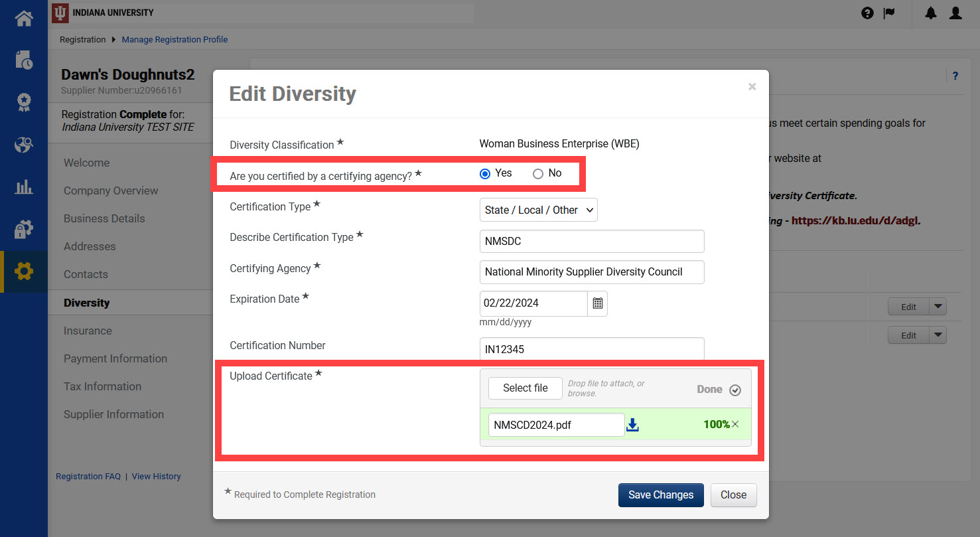Go to Contacts section
980x537 pixels.
point(86,274)
